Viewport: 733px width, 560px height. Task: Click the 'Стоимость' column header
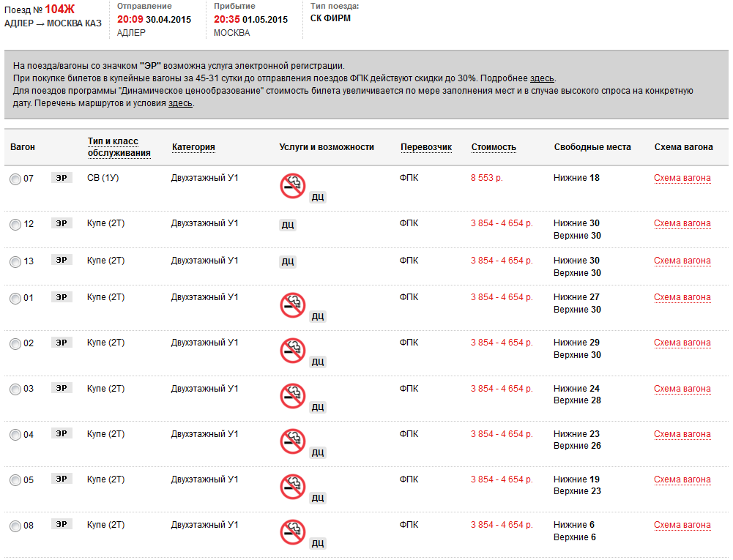click(494, 147)
